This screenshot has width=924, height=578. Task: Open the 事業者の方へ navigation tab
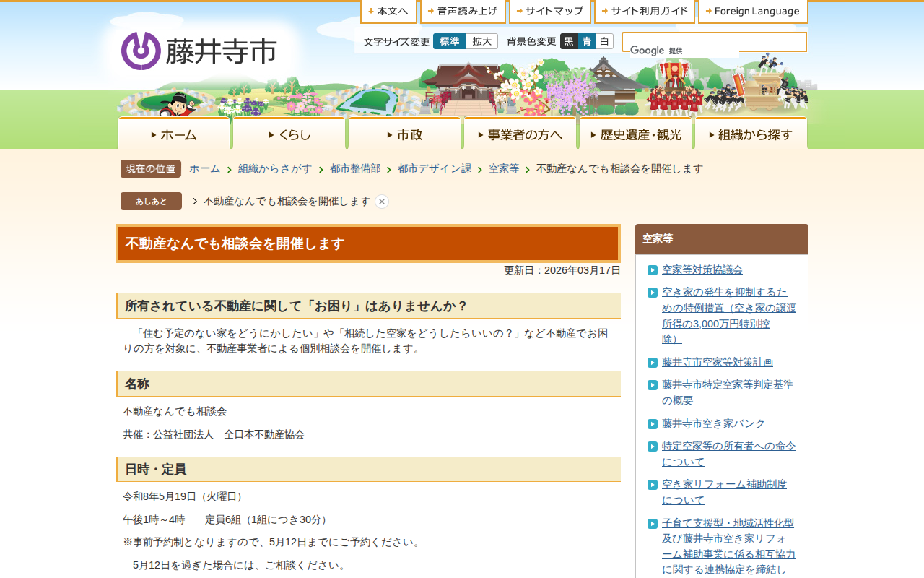pyautogui.click(x=520, y=134)
